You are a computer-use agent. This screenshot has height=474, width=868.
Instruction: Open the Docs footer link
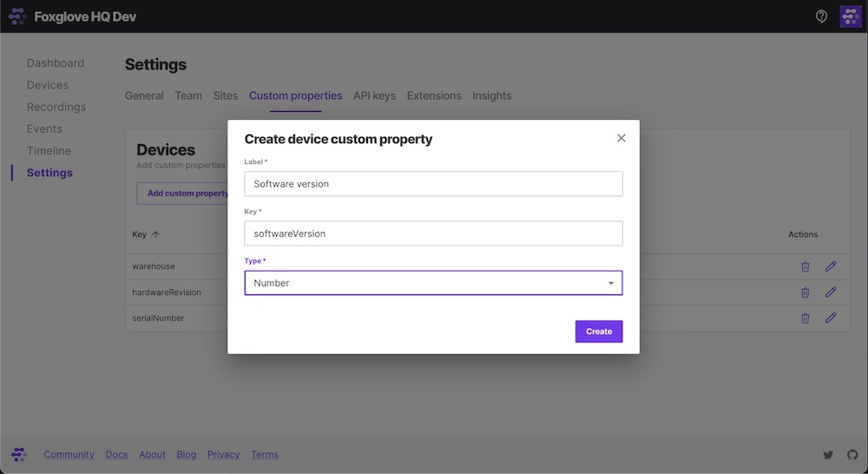pos(117,455)
